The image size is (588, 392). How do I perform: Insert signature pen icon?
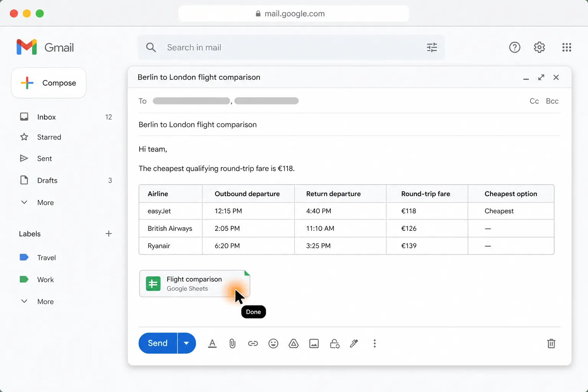pyautogui.click(x=354, y=343)
